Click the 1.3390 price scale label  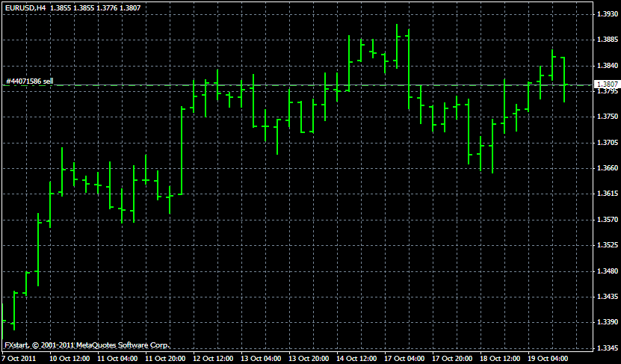click(x=608, y=322)
